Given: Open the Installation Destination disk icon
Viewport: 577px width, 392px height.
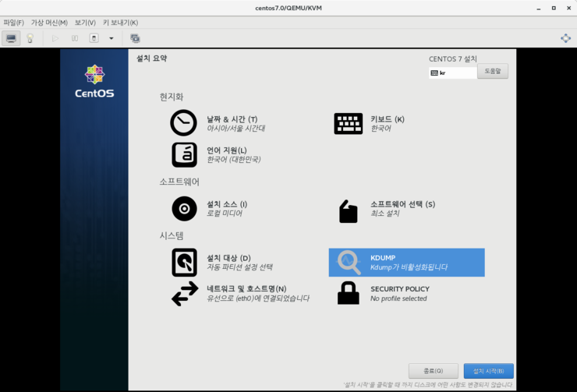Looking at the screenshot, I should [x=184, y=262].
